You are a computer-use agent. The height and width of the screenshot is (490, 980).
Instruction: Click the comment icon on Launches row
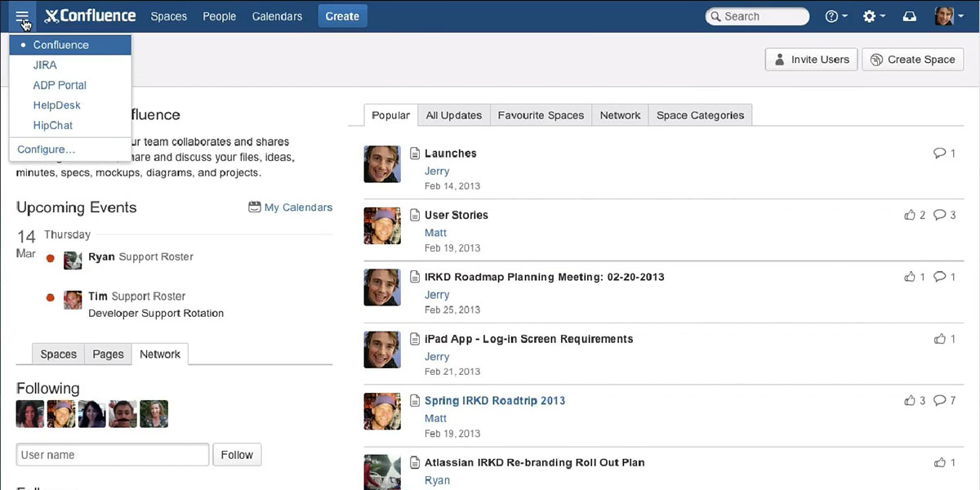click(939, 153)
